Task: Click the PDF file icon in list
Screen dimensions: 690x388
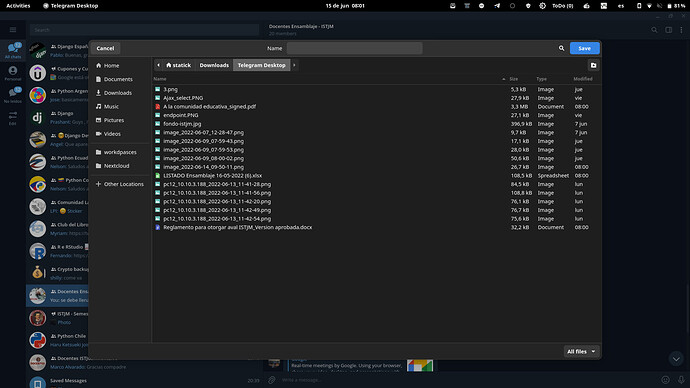Action: pyautogui.click(x=158, y=106)
